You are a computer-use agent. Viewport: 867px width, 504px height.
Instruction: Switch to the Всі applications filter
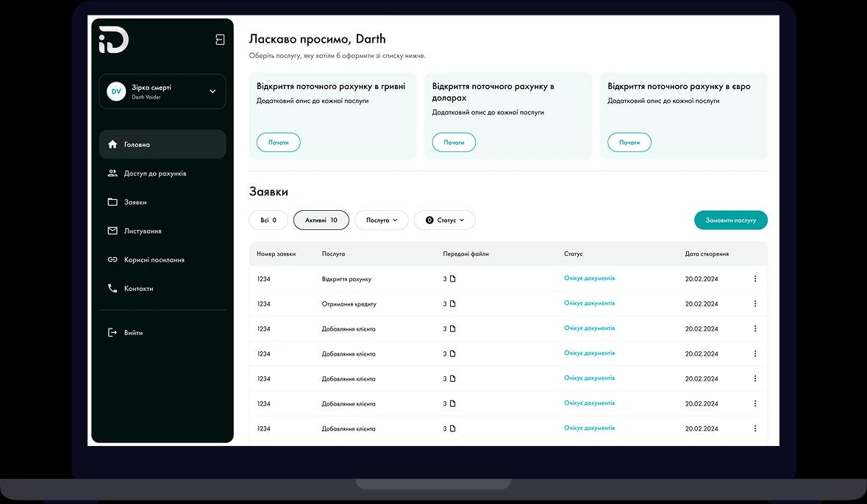click(268, 220)
